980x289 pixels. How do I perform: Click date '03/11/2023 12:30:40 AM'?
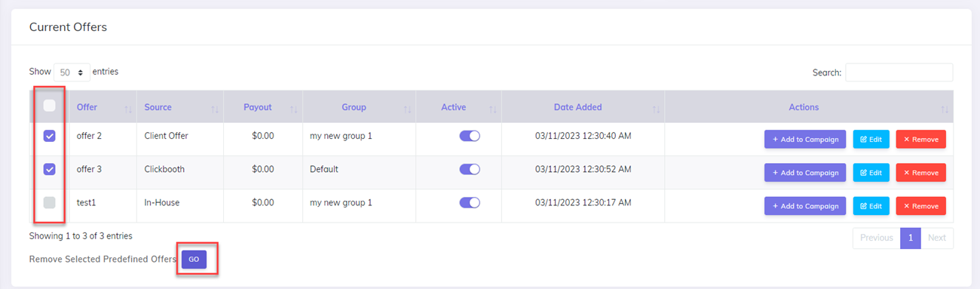click(x=583, y=137)
